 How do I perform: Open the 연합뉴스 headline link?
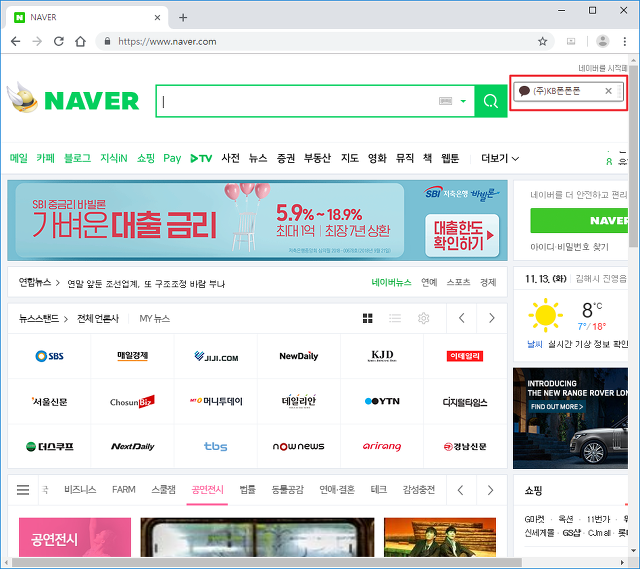pos(146,284)
